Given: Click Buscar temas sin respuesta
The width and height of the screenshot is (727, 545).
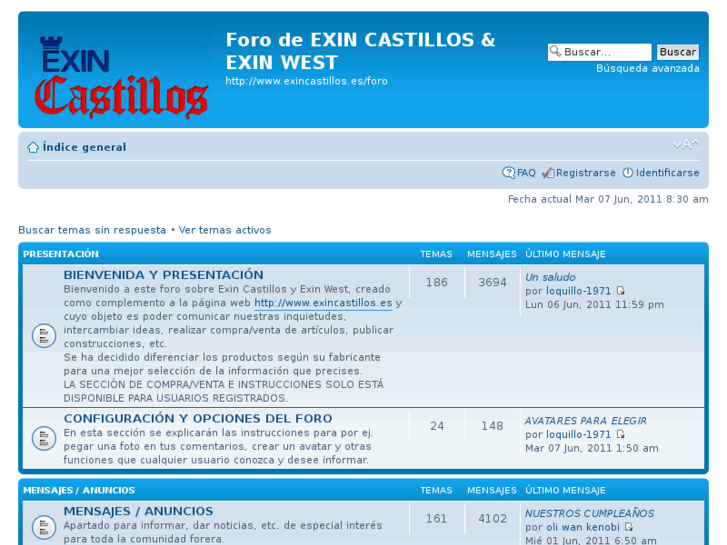Looking at the screenshot, I should click(x=92, y=230).
